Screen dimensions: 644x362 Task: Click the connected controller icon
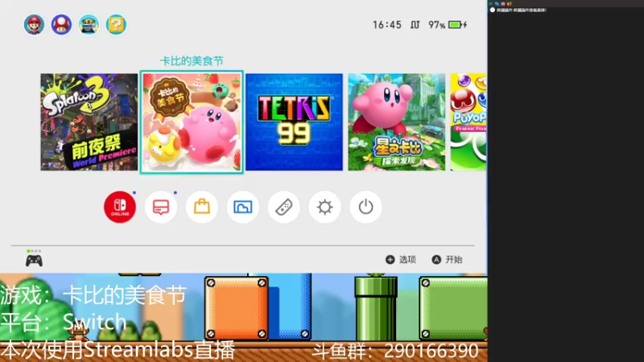click(34, 260)
